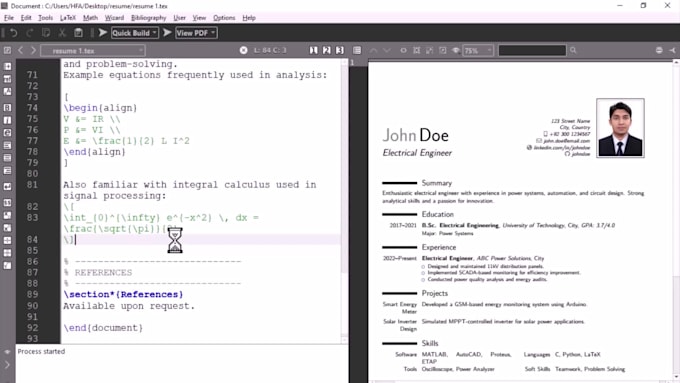Open the sectioning list at sidebar top
The width and height of the screenshot is (680, 383).
[7, 66]
